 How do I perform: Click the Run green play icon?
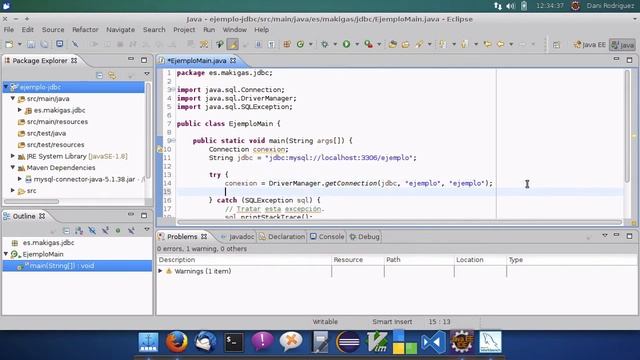pos(347,44)
